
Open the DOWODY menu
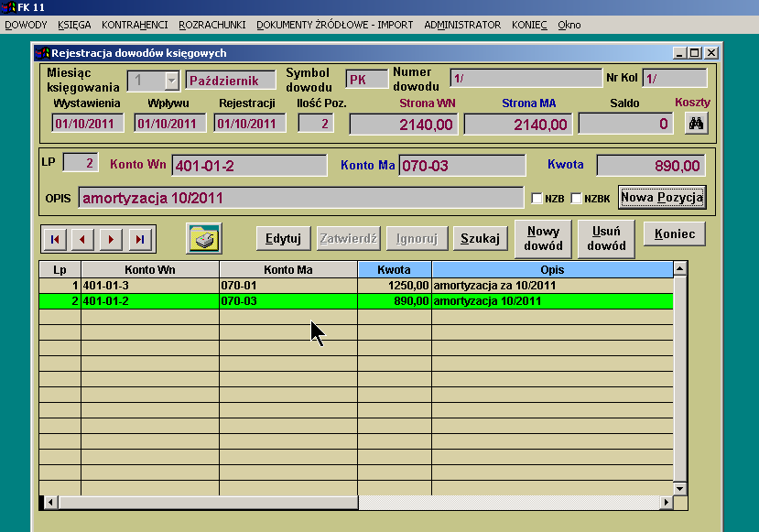[26, 25]
